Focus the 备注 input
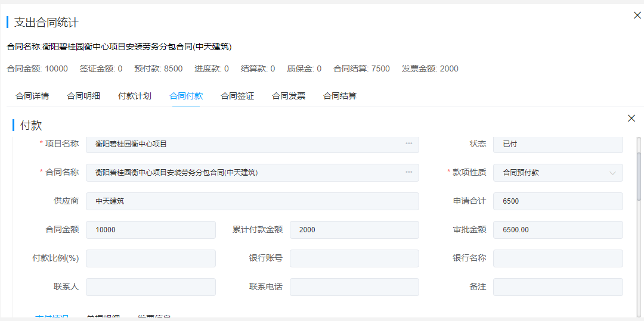Screen dimensions: 644x321 pyautogui.click(x=558, y=287)
